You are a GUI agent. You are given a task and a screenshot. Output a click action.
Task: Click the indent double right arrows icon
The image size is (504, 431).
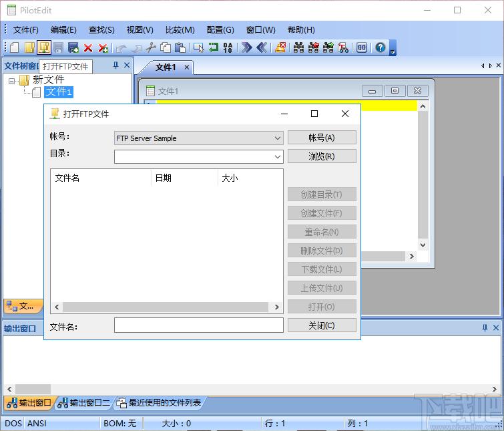[x=246, y=47]
